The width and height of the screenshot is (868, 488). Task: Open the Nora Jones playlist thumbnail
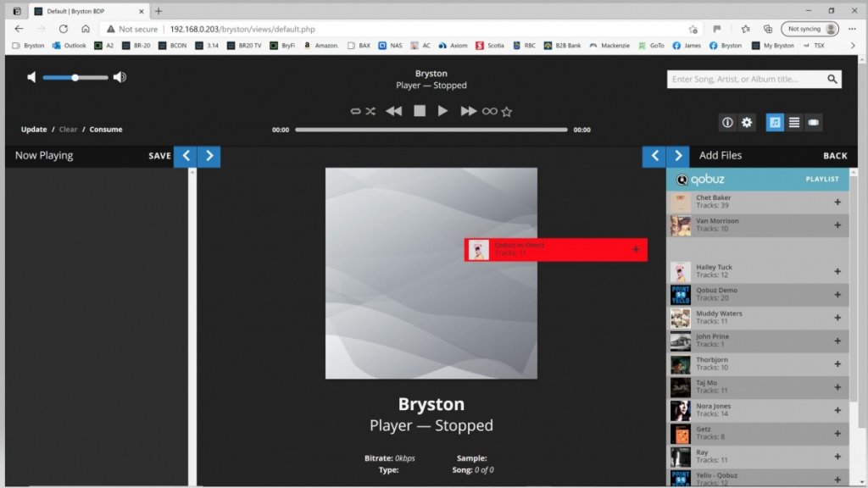(x=681, y=411)
